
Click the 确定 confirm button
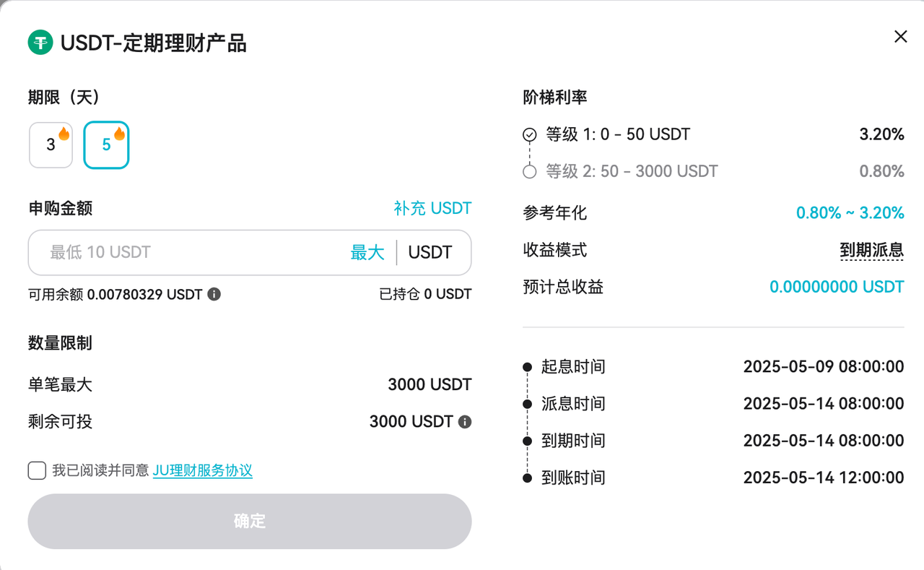coord(250,521)
